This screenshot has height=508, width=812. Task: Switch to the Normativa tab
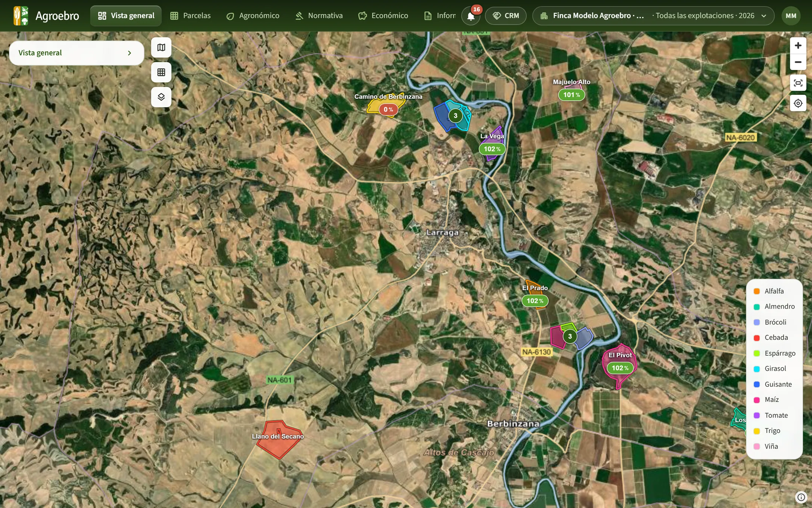(x=319, y=16)
